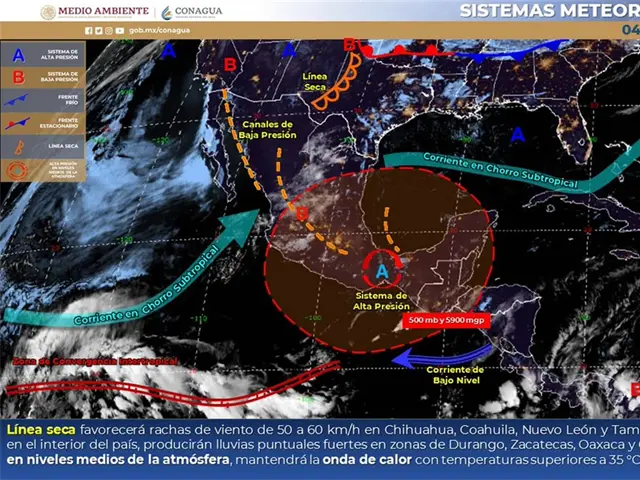Click the blue A over the Gulf of Mexico
The width and height of the screenshot is (640, 480).
[517, 134]
